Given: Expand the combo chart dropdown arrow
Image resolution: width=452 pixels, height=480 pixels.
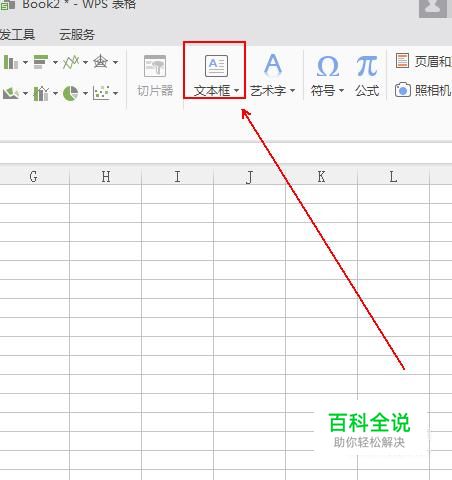Looking at the screenshot, I should click(x=55, y=93).
